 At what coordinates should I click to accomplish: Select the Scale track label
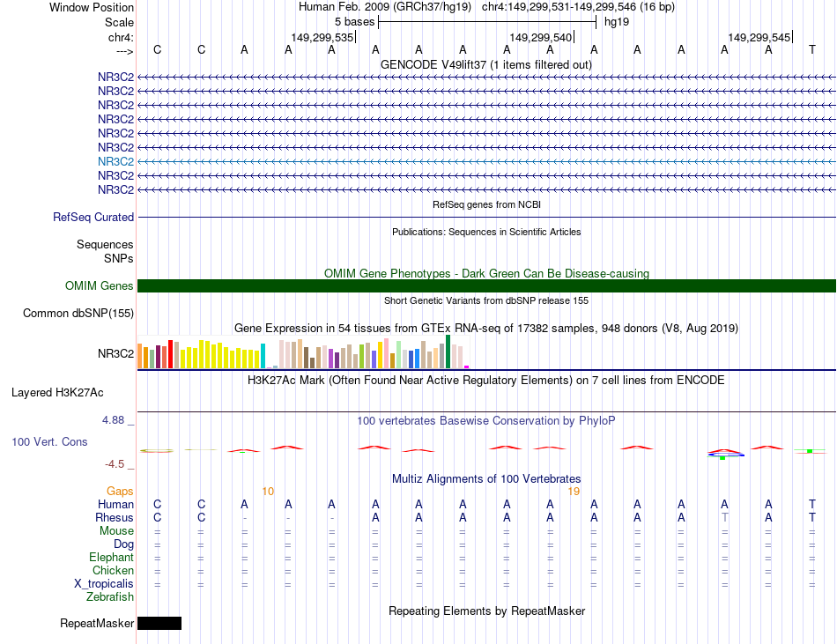tap(119, 22)
